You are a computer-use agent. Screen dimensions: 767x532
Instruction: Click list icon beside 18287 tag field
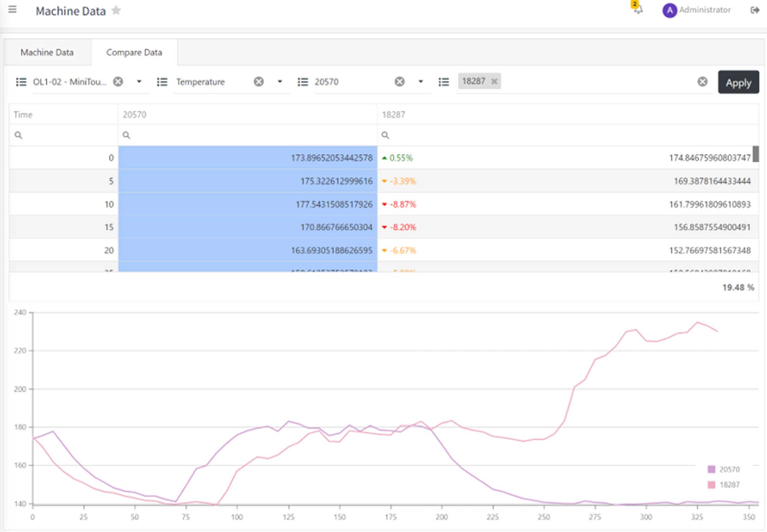tap(444, 82)
